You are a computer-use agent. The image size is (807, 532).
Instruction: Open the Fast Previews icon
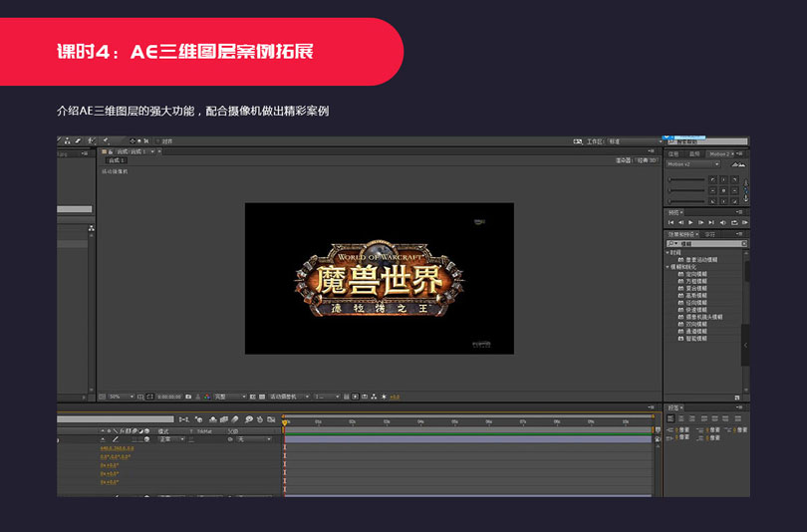[x=355, y=397]
